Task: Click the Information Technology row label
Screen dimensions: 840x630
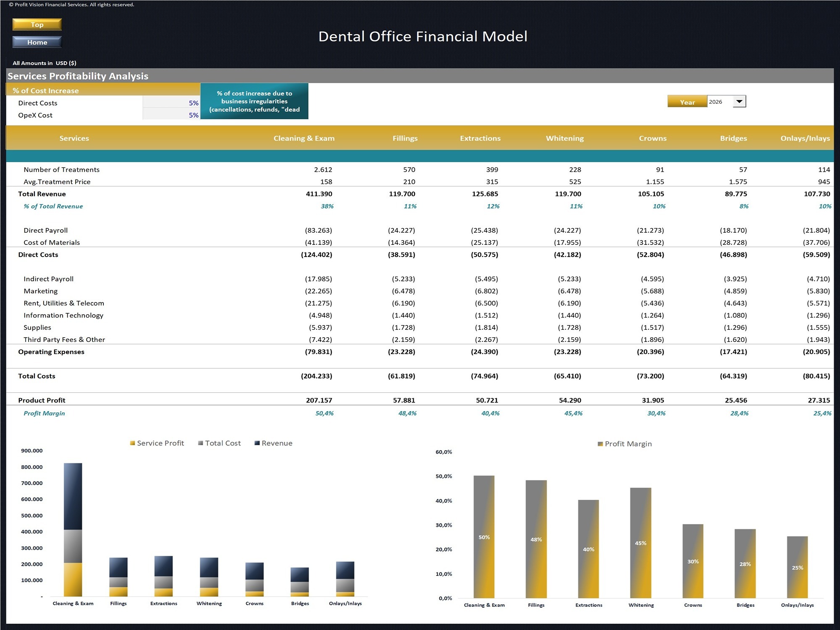Action: click(x=63, y=315)
